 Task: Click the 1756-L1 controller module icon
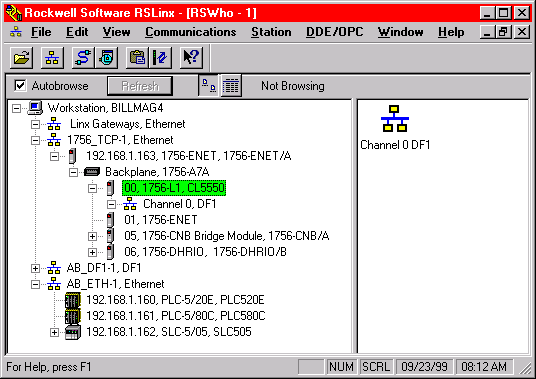pos(110,188)
